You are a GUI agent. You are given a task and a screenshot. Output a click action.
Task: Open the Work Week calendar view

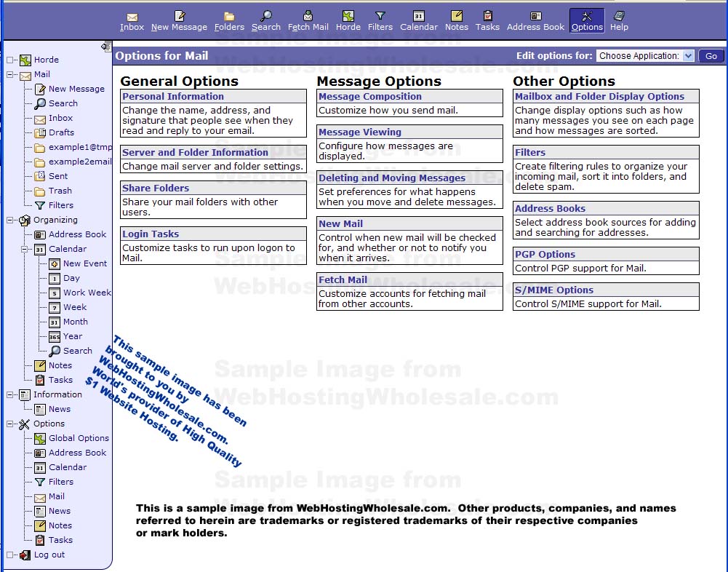pos(87,293)
